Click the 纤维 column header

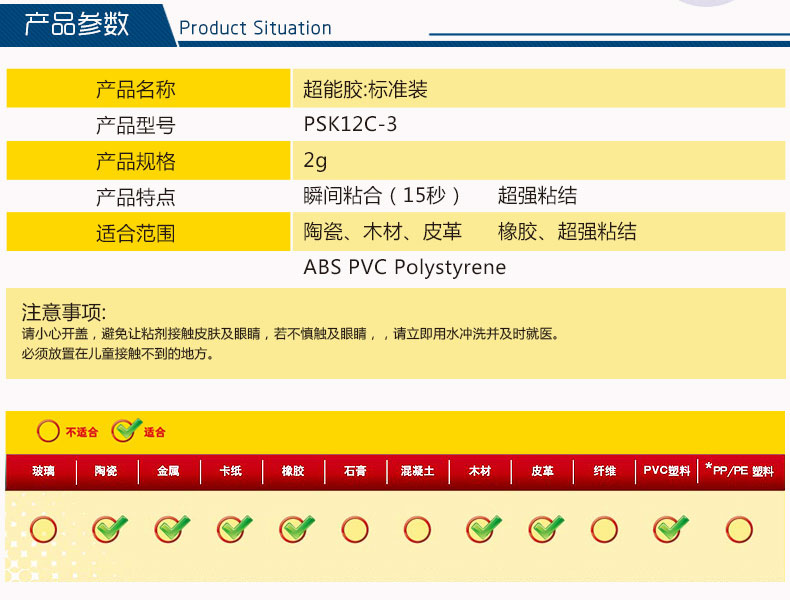pyautogui.click(x=605, y=471)
